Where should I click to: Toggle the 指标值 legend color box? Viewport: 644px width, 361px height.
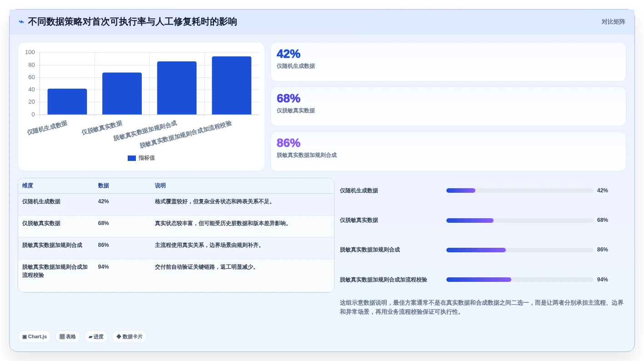click(132, 158)
